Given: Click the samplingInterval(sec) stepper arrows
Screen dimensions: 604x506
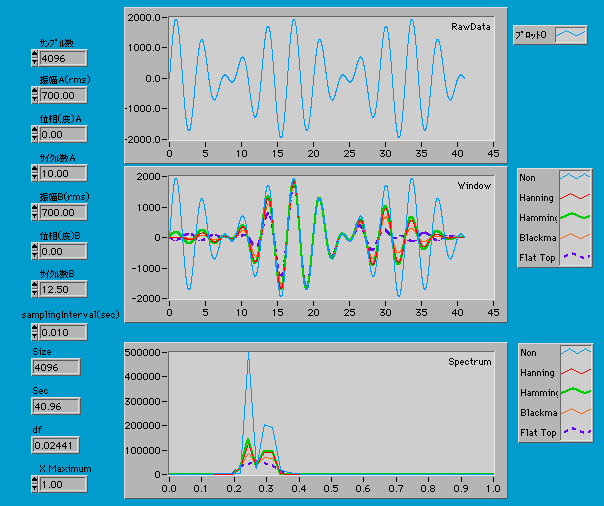Looking at the screenshot, I should [35, 329].
